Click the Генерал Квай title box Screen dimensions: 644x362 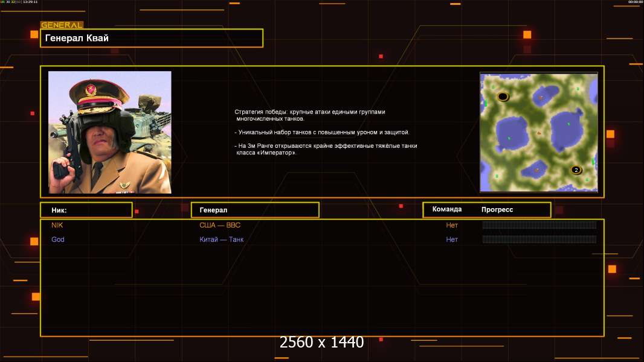[x=151, y=38]
